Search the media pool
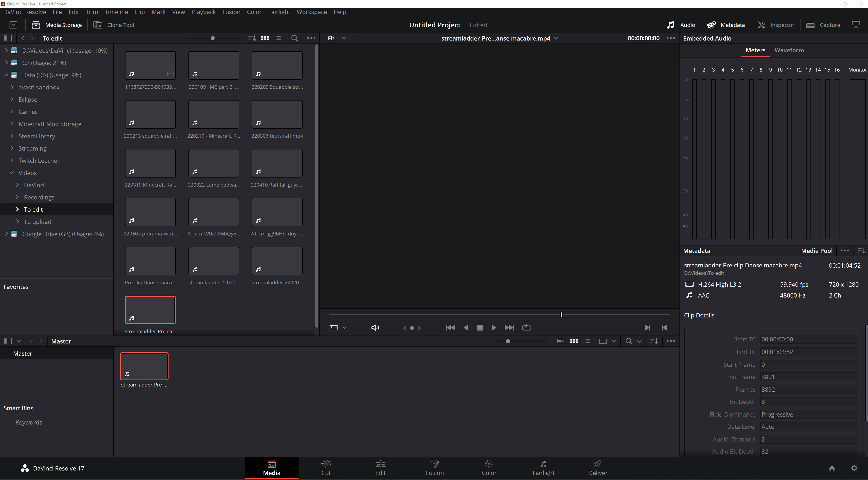Screen dimensions: 868x480 (x=629, y=341)
